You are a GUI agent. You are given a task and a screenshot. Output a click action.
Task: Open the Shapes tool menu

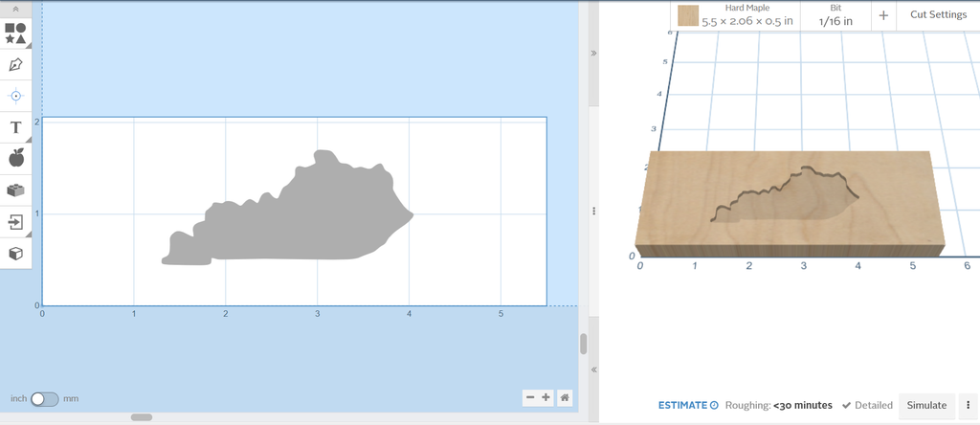15,34
